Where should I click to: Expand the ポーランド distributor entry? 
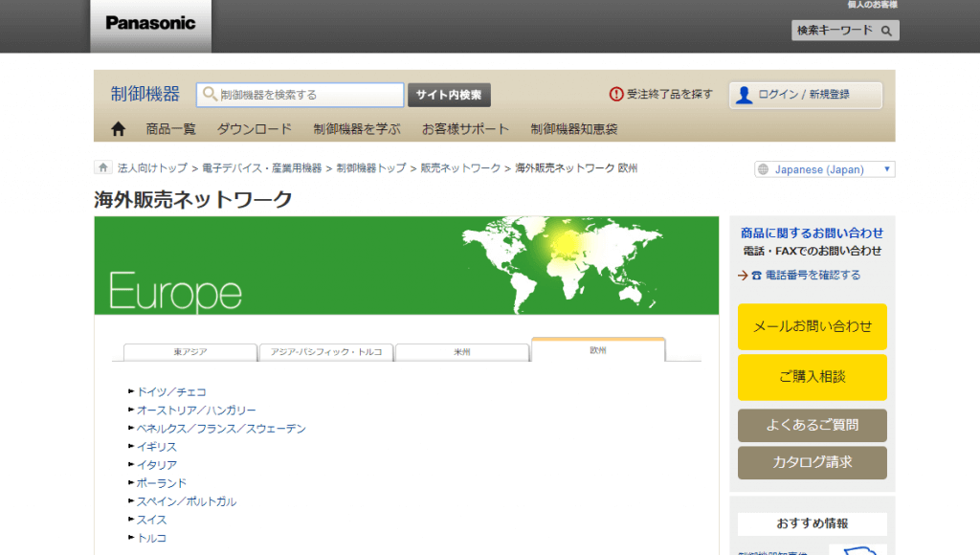[161, 482]
